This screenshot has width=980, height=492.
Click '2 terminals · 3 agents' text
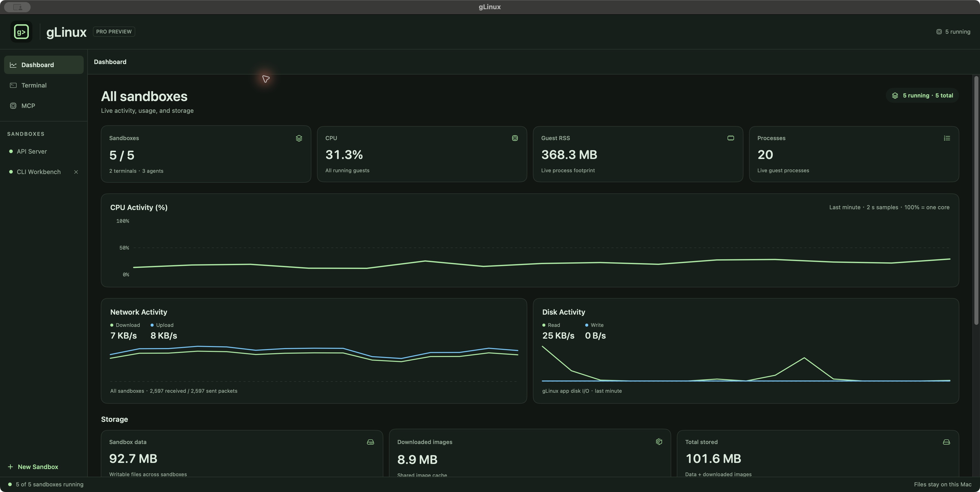(x=136, y=171)
